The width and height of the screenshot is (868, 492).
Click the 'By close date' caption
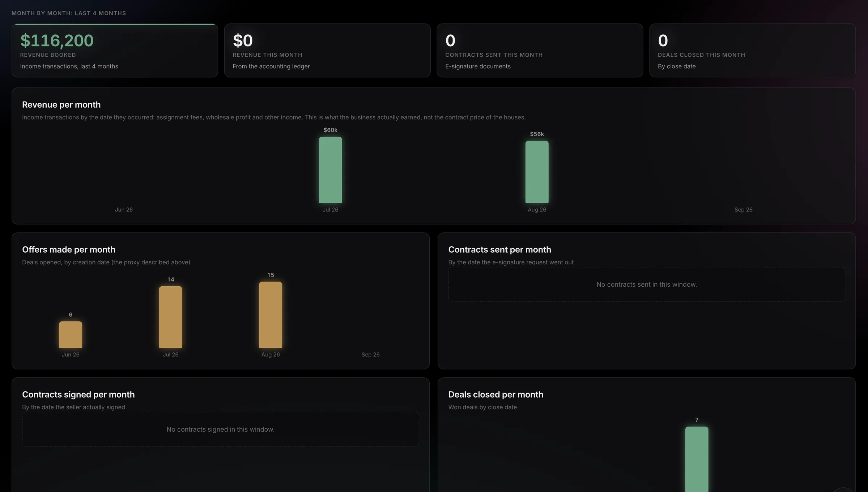tap(677, 66)
